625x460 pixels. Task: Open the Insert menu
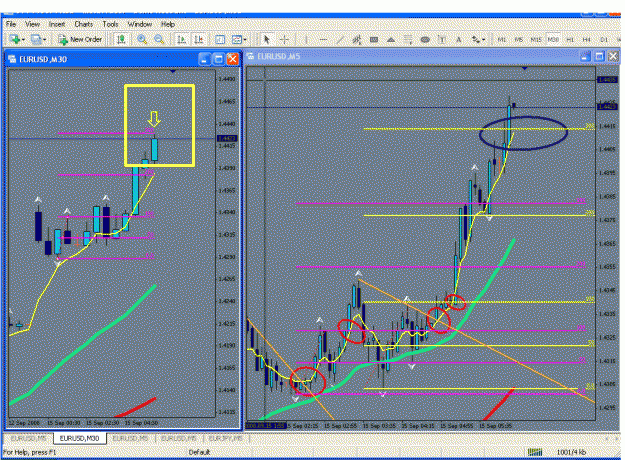(57, 24)
